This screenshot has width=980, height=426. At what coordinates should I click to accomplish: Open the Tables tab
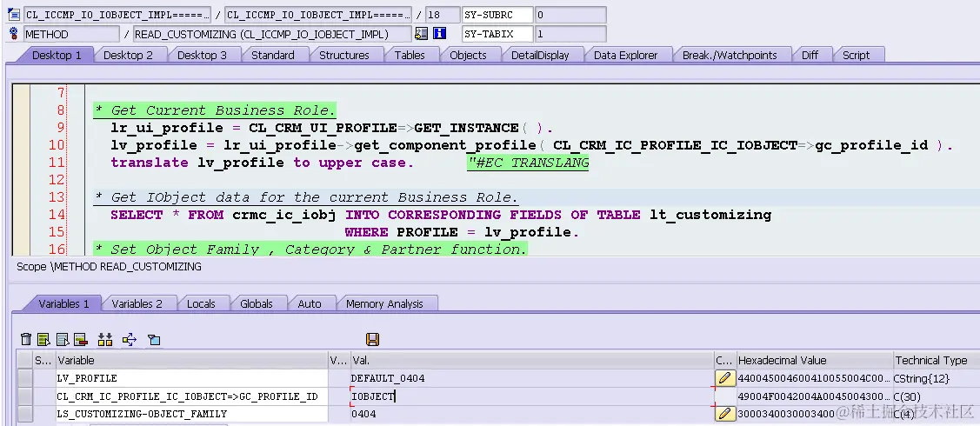point(410,55)
